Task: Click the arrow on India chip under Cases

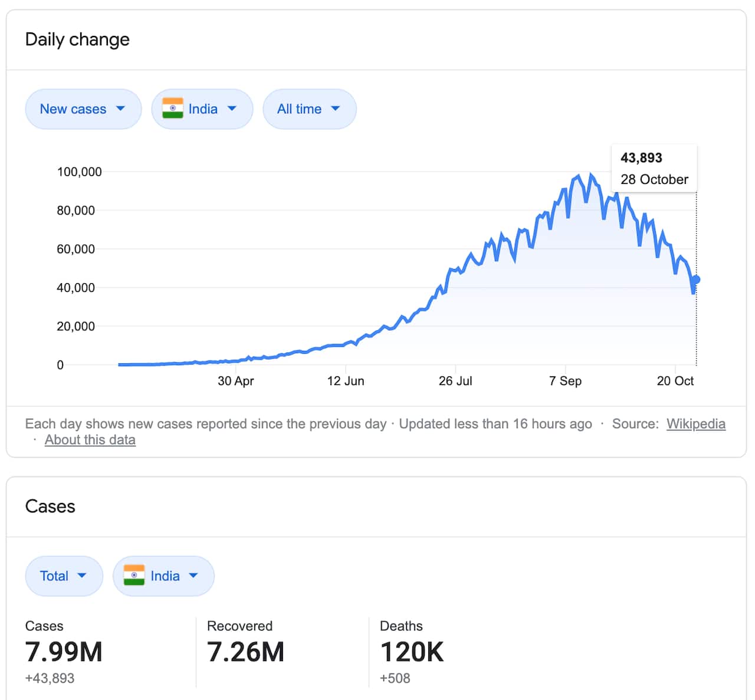Action: click(x=193, y=576)
